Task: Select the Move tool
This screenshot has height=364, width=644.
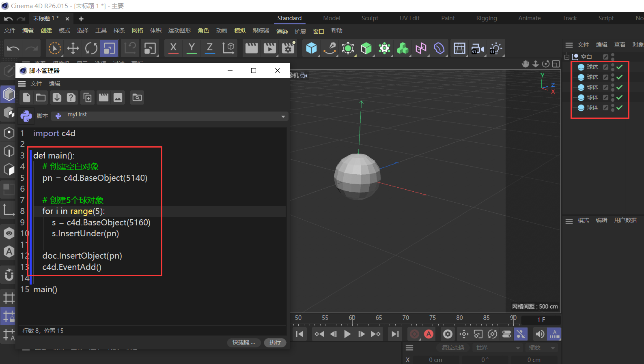Action: [73, 49]
